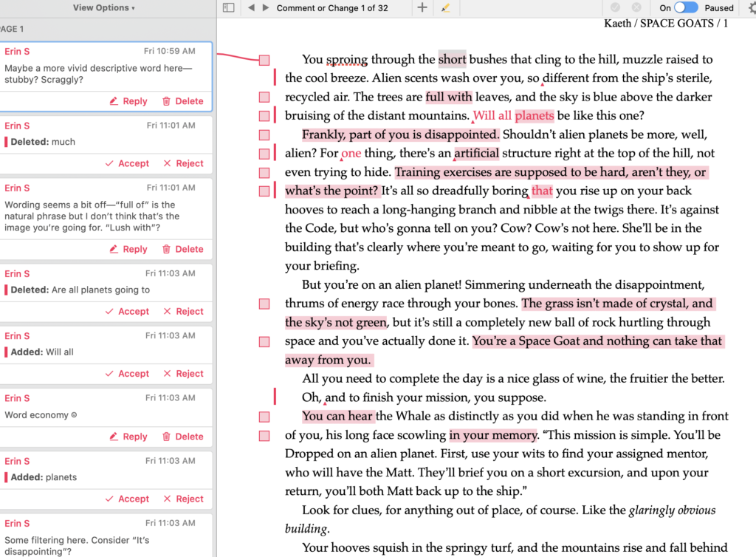Delete the 'Lush with' wording comment
756x557 pixels.
183,250
